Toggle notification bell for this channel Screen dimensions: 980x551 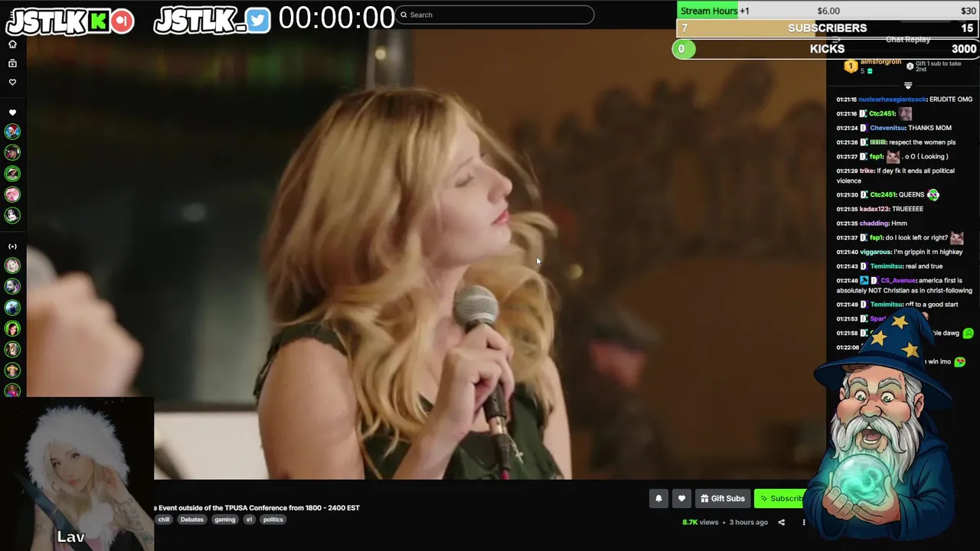coord(658,498)
